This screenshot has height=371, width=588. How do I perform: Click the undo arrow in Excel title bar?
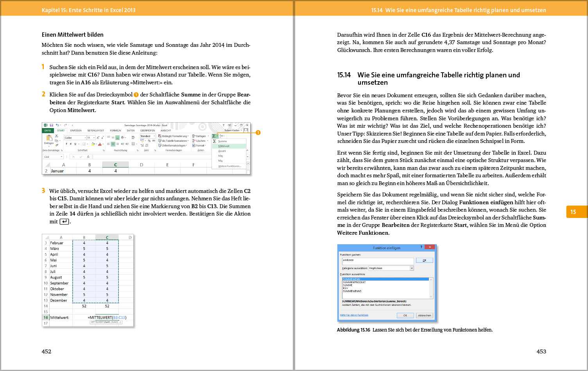[x=57, y=125]
